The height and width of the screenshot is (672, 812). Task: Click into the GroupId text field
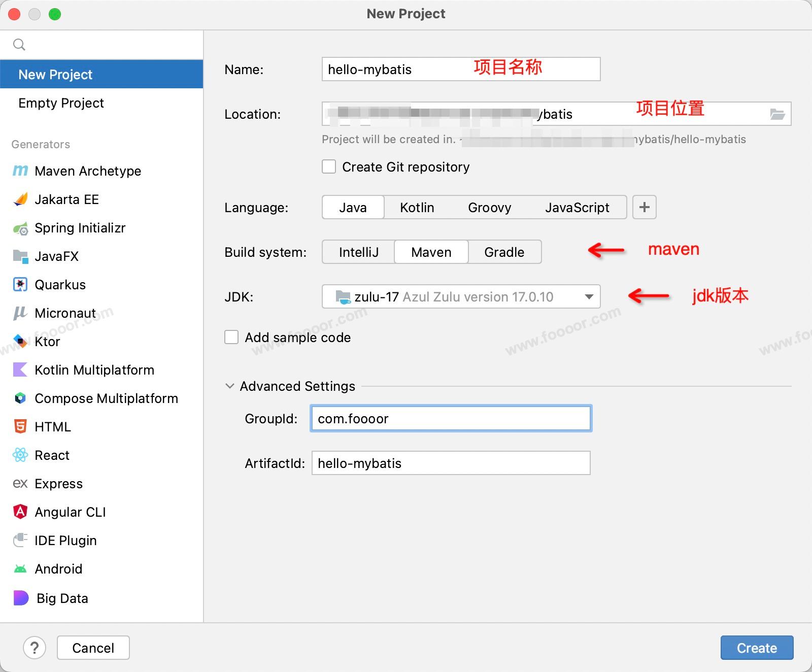point(451,419)
